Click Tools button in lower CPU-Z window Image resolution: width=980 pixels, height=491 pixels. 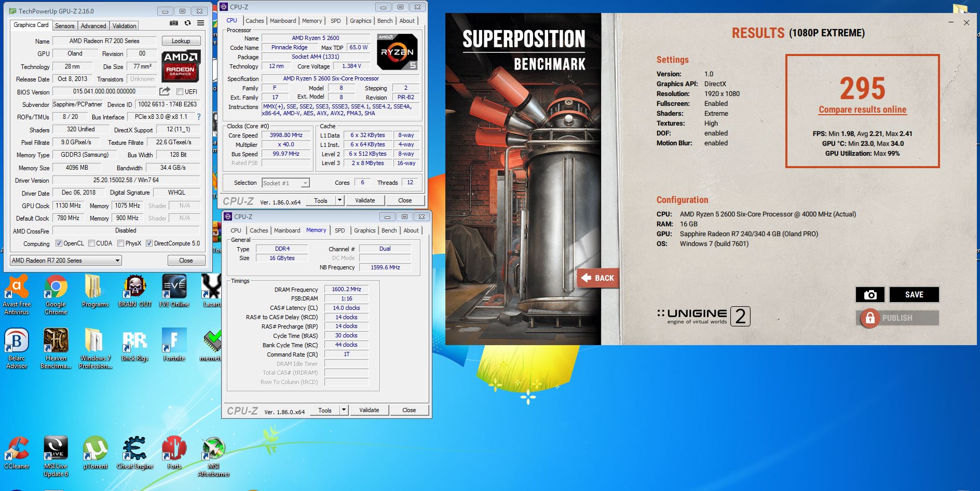(x=325, y=410)
